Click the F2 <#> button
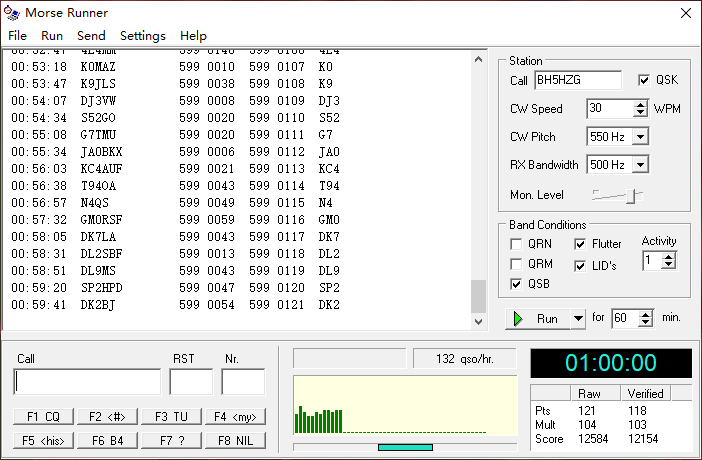 [107, 417]
